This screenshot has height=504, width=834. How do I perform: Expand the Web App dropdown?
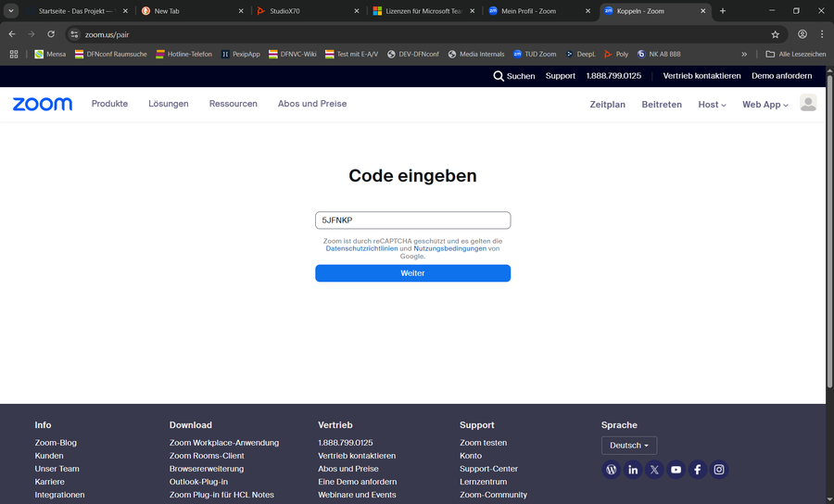click(764, 105)
